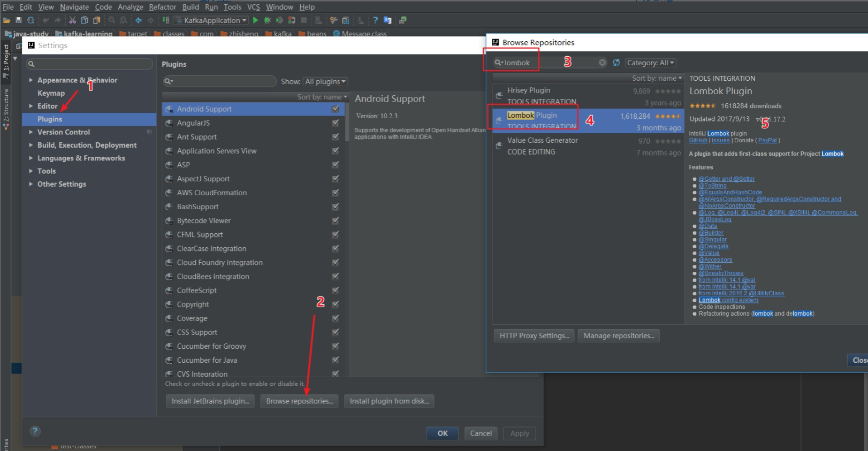Click the Plugins filter search field
Screen dimensions: 868x451
pos(219,81)
